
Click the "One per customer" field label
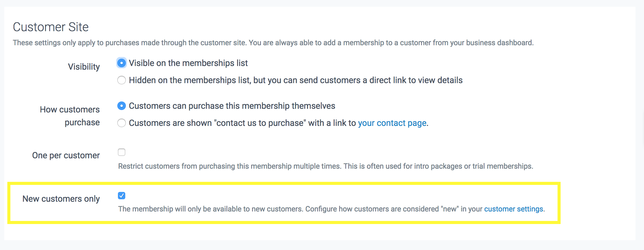coord(66,156)
